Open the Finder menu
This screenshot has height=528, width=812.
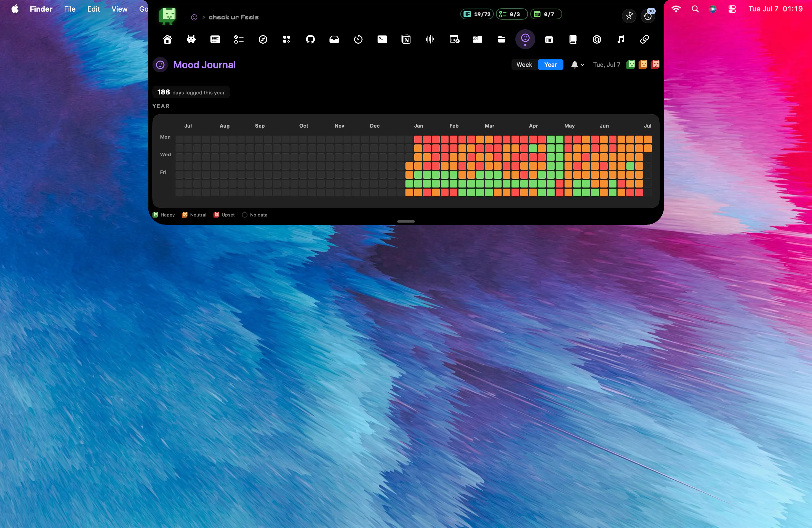tap(41, 9)
